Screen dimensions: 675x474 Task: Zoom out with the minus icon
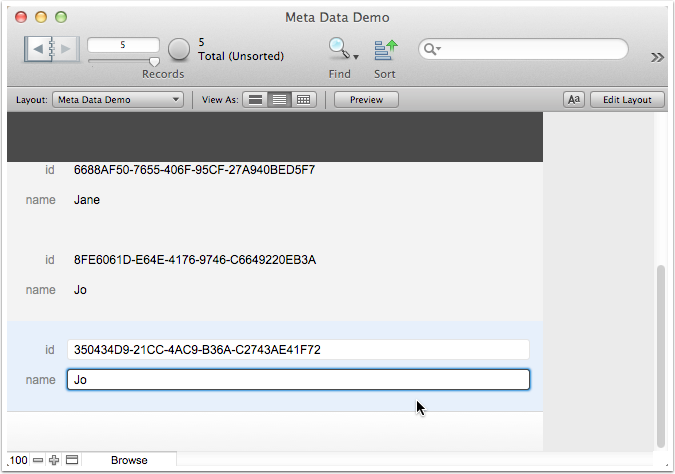click(38, 460)
